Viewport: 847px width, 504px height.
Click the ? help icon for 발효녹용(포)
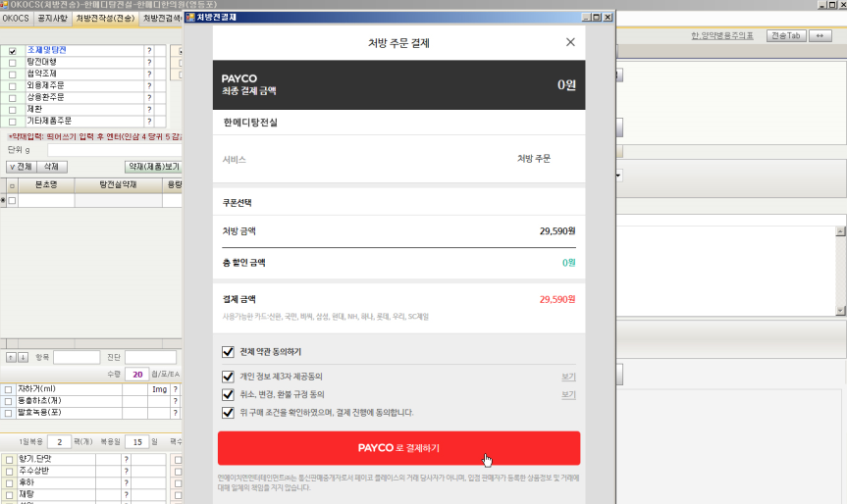point(176,413)
